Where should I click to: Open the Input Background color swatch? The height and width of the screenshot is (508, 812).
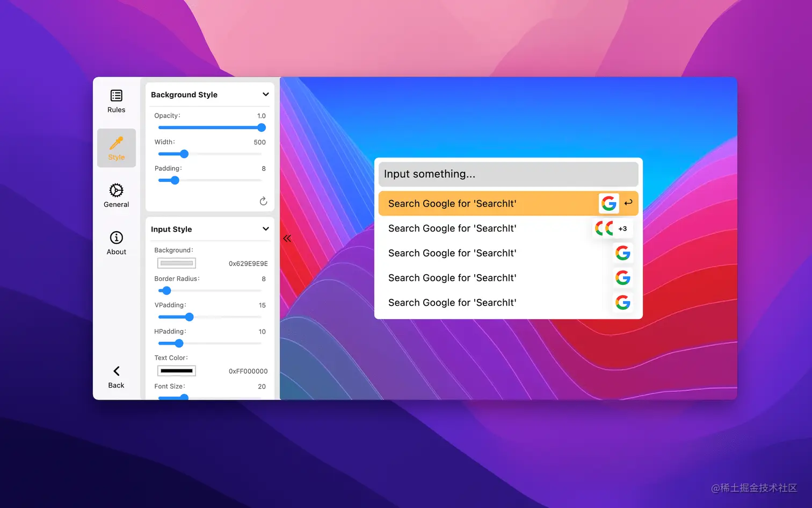click(176, 263)
